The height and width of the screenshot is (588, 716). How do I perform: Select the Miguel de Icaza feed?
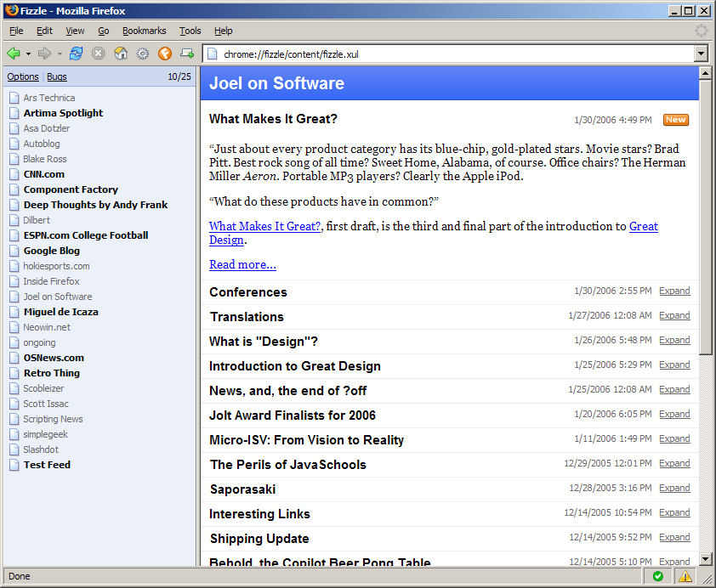[60, 312]
